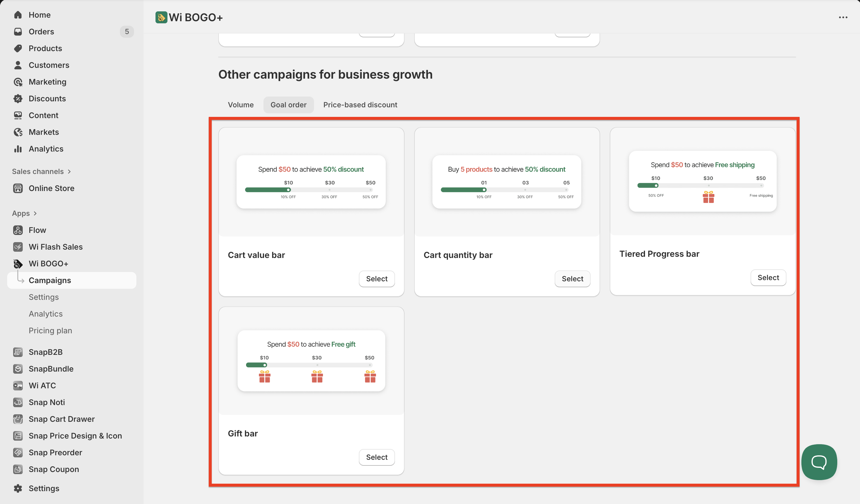This screenshot has height=504, width=860.
Task: Click the Snap Cart Drawer icon
Action: click(x=18, y=419)
